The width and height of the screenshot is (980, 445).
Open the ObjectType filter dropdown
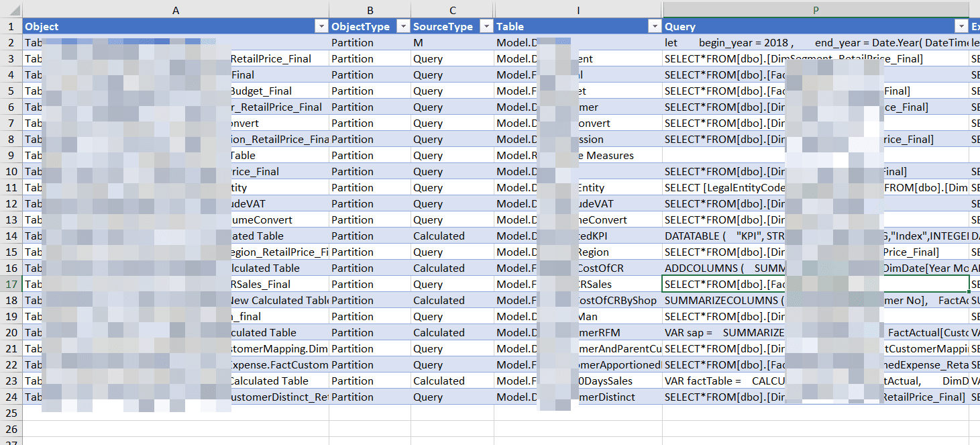(403, 27)
